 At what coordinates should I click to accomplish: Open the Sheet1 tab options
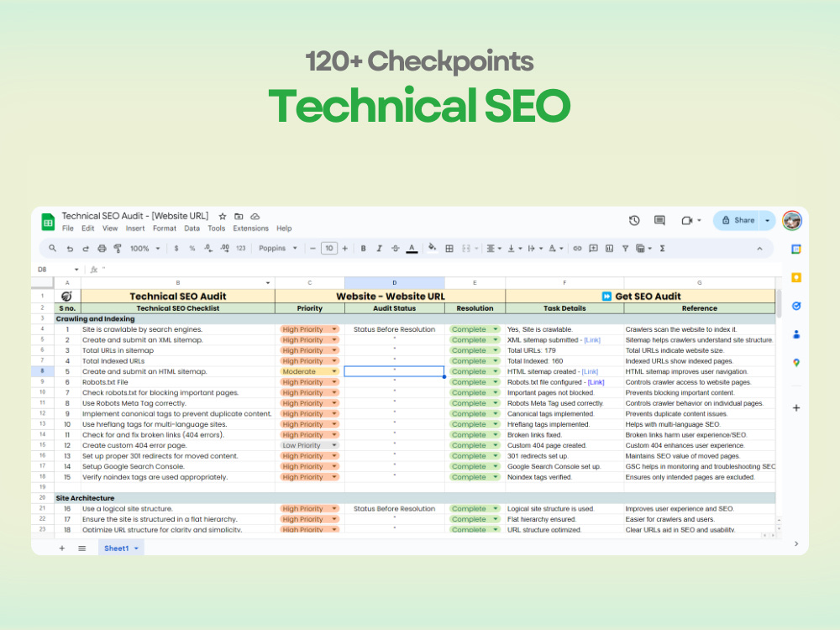pyautogui.click(x=137, y=549)
